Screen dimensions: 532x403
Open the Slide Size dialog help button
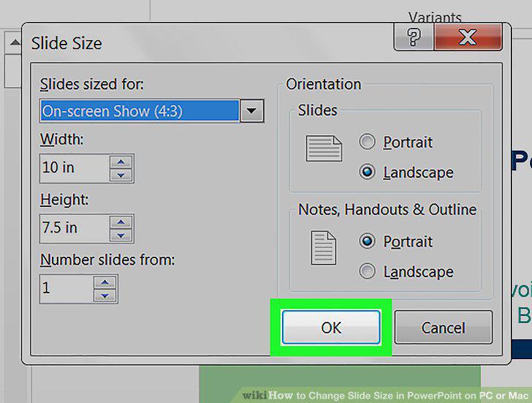pos(414,37)
